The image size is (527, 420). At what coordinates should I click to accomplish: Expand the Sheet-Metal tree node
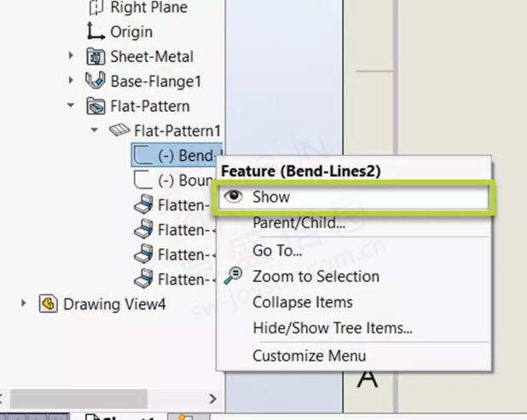(x=72, y=57)
